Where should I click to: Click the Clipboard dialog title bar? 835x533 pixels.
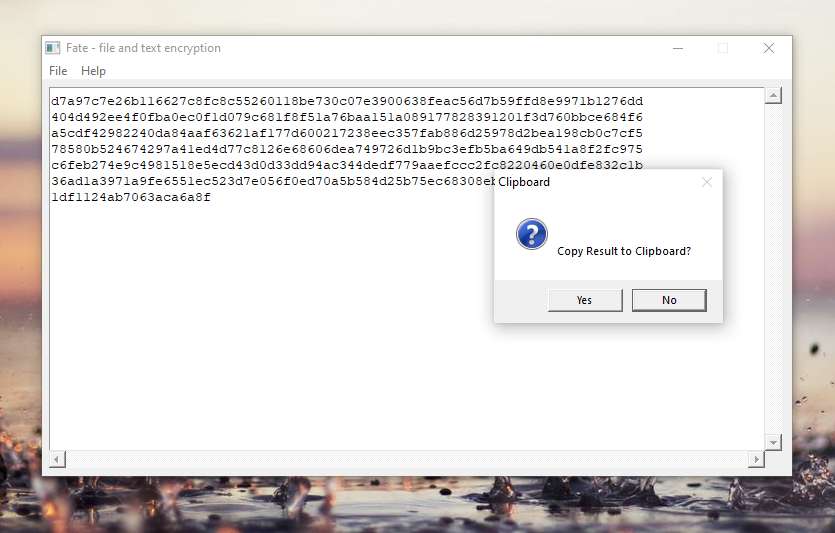pos(596,182)
